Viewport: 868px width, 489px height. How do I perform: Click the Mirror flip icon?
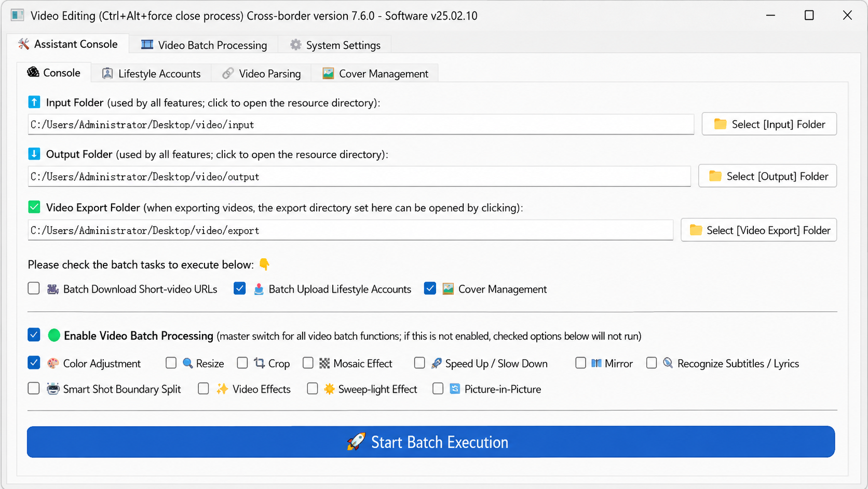(x=596, y=363)
